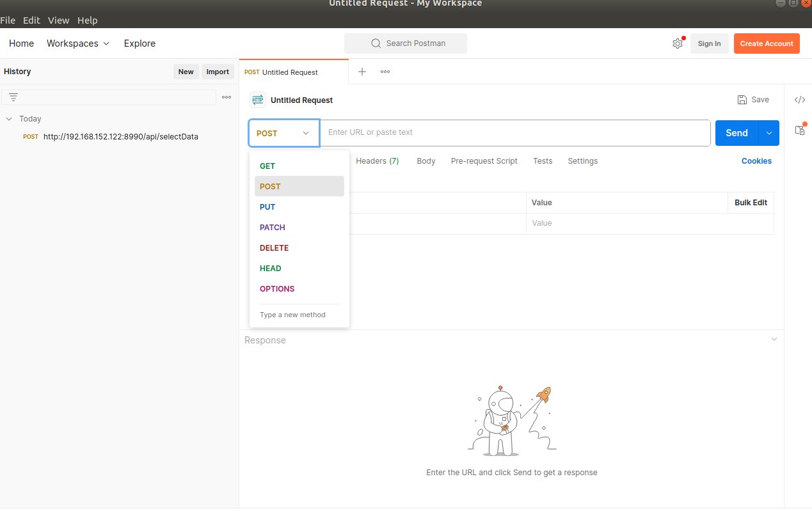The height and width of the screenshot is (511, 812).
Task: Send the request
Action: [x=736, y=133]
